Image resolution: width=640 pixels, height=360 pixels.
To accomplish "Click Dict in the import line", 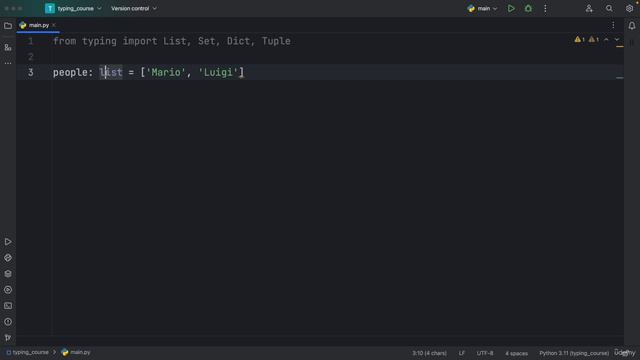I will click(x=238, y=41).
